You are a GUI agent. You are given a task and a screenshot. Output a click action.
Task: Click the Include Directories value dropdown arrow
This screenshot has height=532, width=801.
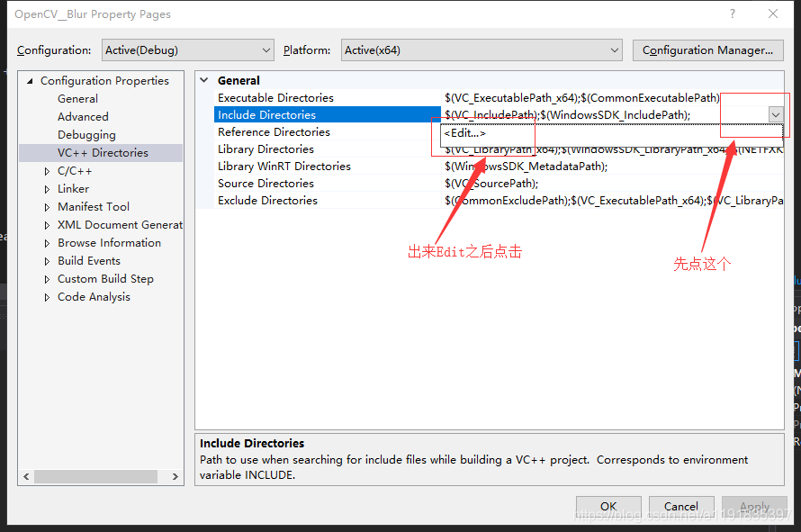point(776,114)
